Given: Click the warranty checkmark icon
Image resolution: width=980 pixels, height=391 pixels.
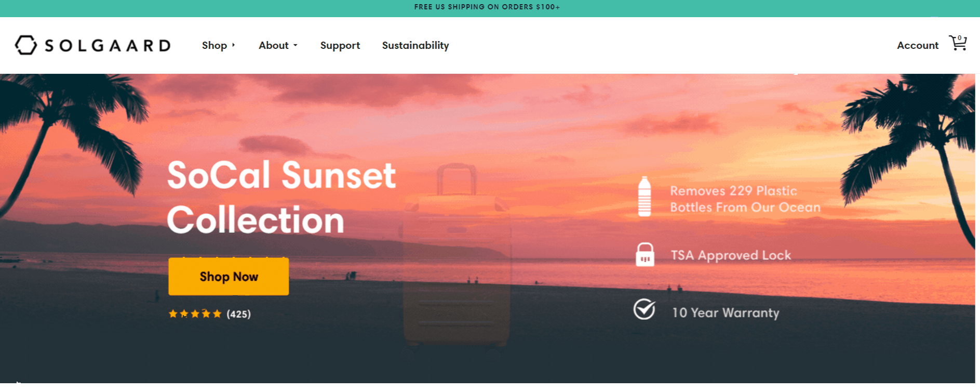Looking at the screenshot, I should coord(645,309).
